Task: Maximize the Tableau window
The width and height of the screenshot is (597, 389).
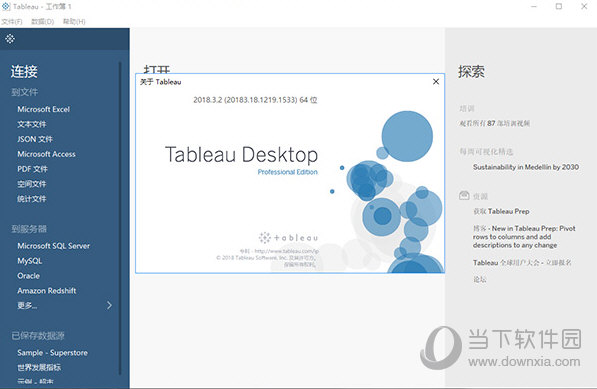Action: (559, 6)
